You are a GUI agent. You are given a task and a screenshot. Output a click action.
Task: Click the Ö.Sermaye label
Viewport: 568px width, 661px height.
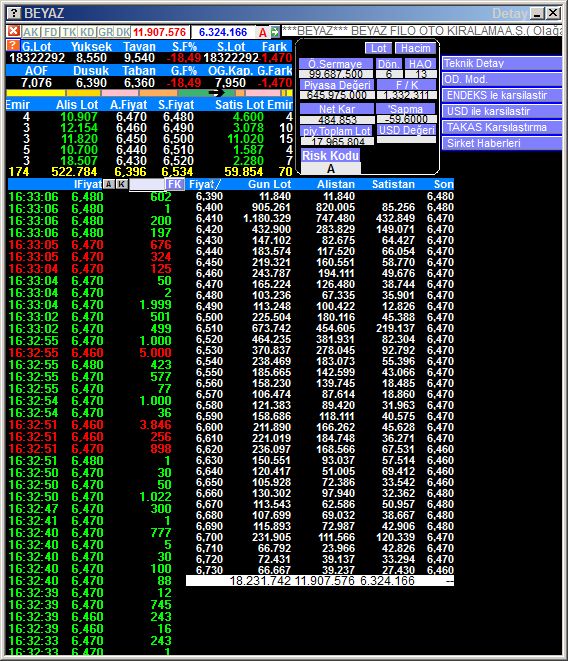point(336,64)
